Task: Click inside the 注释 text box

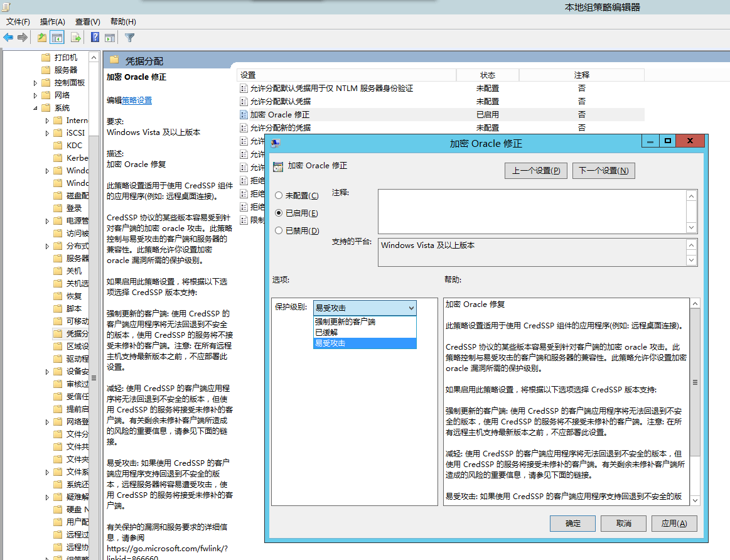Action: coord(532,212)
